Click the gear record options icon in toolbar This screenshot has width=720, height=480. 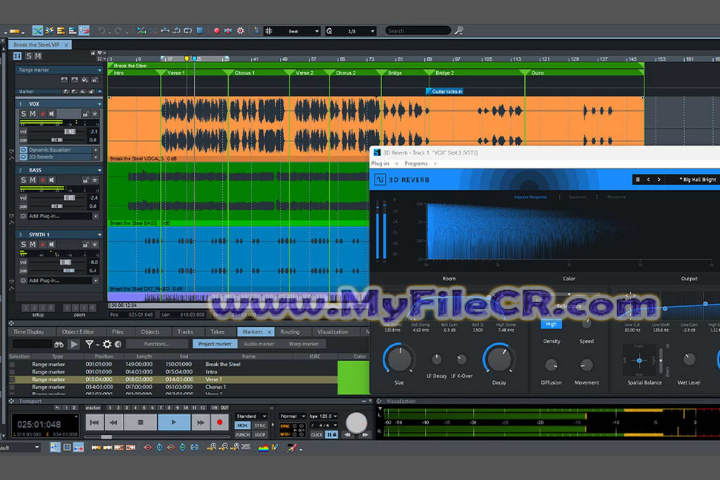point(240,31)
